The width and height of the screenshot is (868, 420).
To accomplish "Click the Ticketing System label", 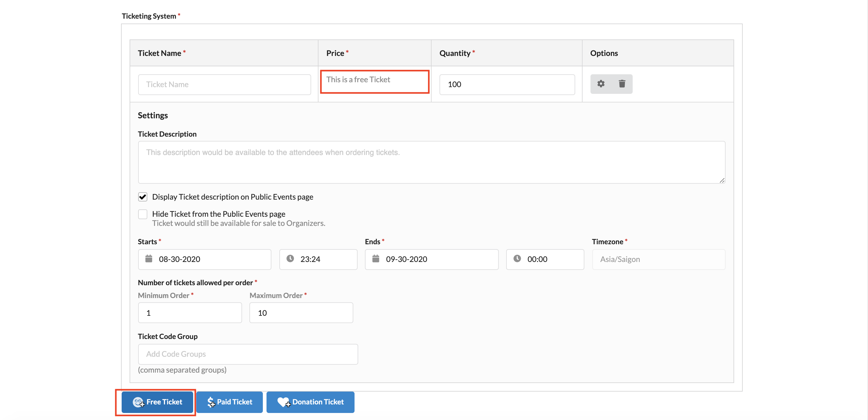I will point(149,16).
